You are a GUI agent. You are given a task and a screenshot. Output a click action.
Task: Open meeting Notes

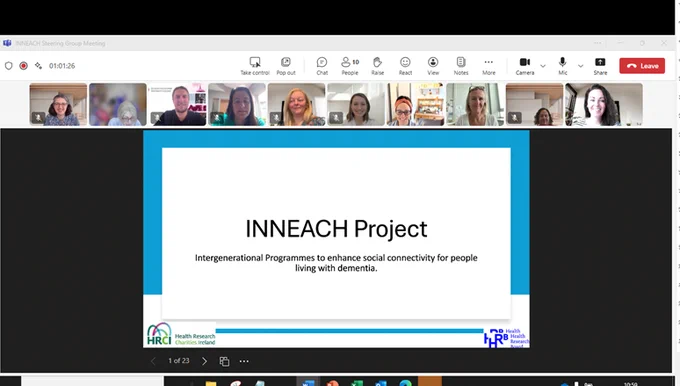[461, 66]
